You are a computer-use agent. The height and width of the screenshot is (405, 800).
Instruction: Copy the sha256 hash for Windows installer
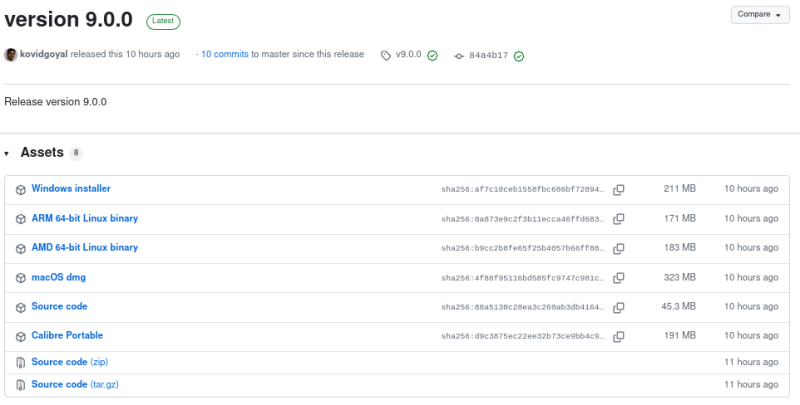coord(618,190)
